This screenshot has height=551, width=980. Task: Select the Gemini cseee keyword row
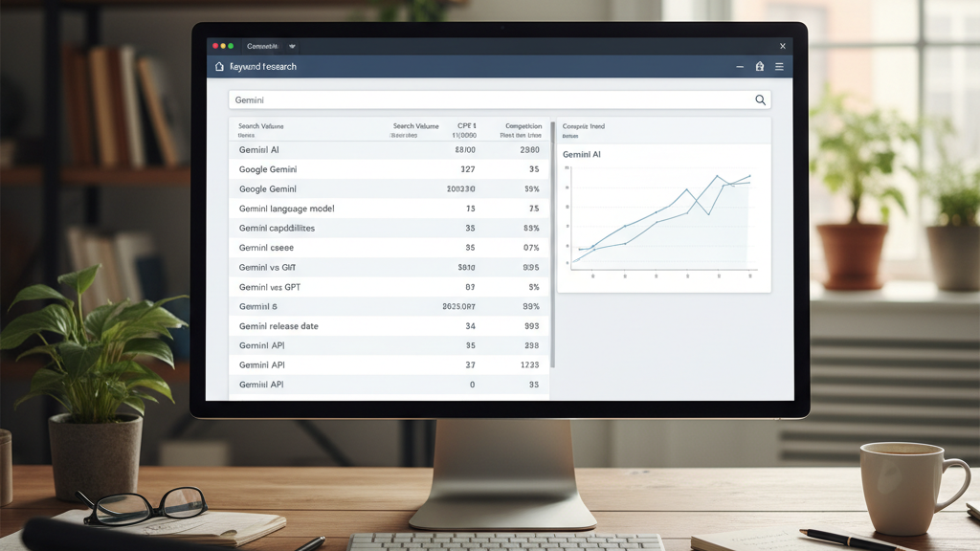(389, 248)
